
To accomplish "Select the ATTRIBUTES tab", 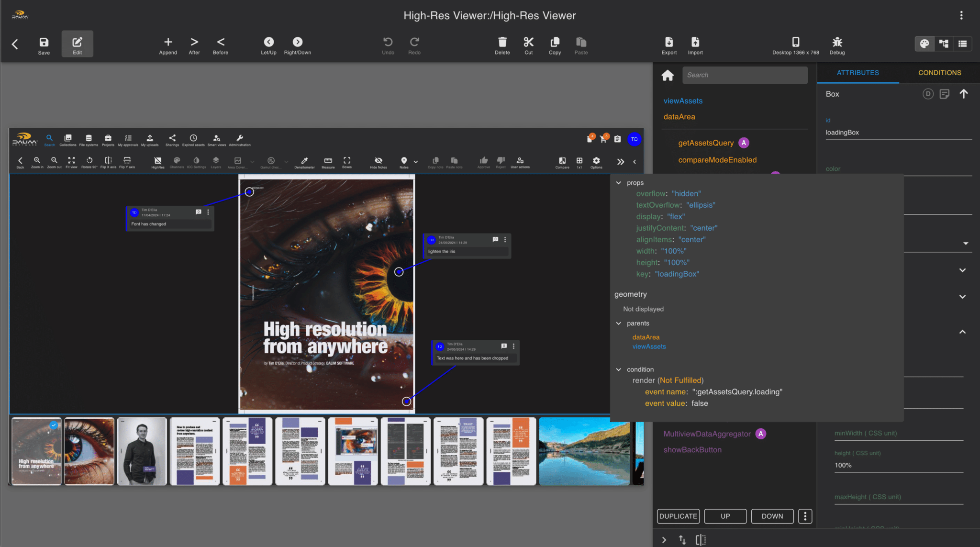I will 857,73.
